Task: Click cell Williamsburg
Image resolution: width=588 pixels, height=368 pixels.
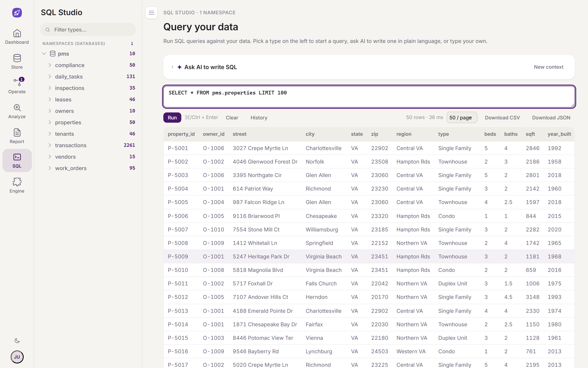Action: pos(322,230)
